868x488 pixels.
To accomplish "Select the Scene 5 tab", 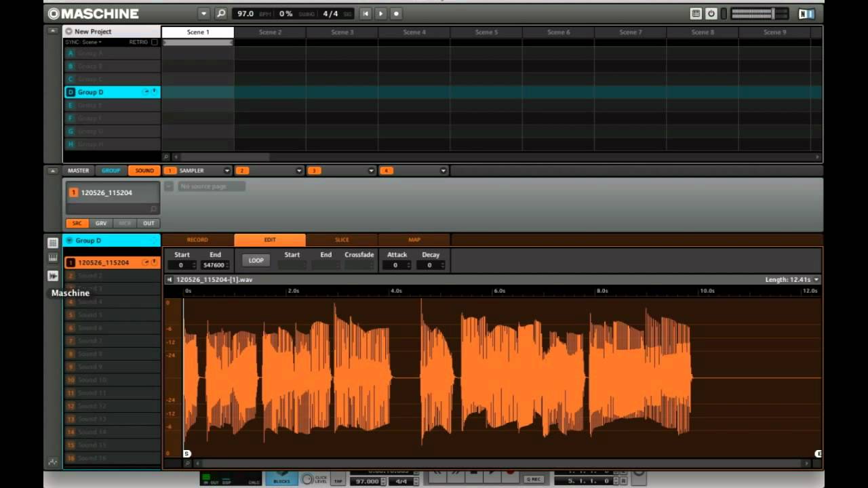I will pos(486,32).
